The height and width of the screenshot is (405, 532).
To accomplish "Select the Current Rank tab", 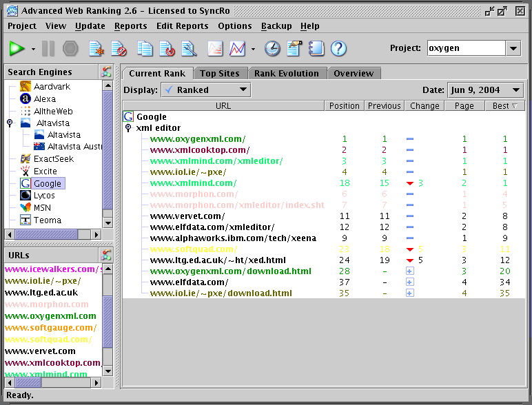I will coord(157,74).
